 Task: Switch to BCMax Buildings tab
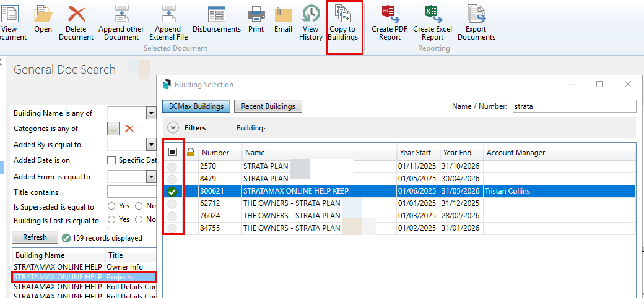[x=196, y=106]
